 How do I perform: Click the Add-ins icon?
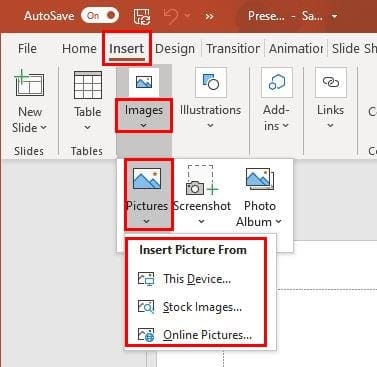click(x=277, y=83)
